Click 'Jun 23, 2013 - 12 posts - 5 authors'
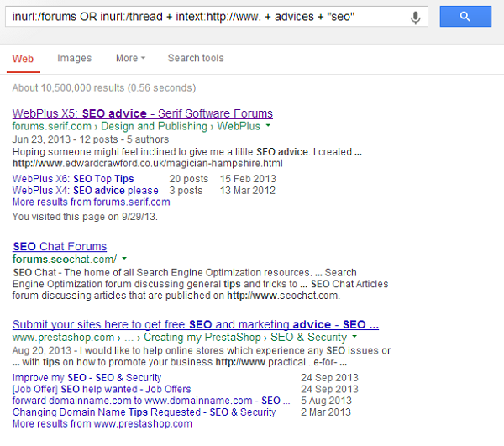 tap(91, 139)
